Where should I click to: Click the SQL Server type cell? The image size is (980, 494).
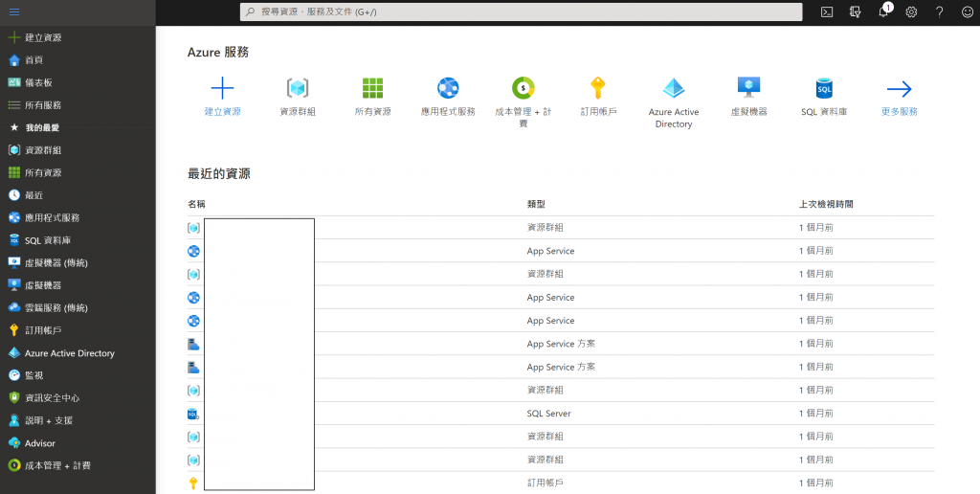click(548, 414)
